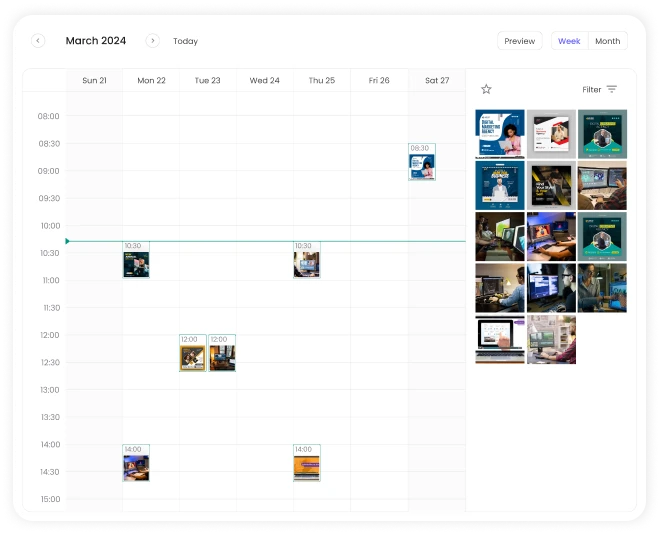Click the favorites star icon

pyautogui.click(x=486, y=89)
